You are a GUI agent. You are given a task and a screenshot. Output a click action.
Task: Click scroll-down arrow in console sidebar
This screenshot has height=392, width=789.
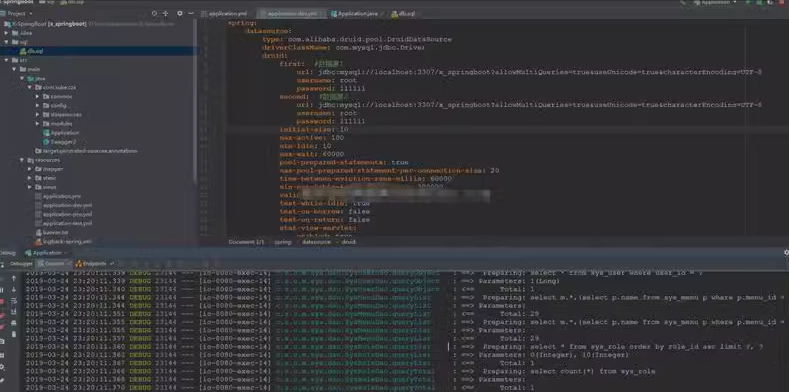(x=14, y=289)
